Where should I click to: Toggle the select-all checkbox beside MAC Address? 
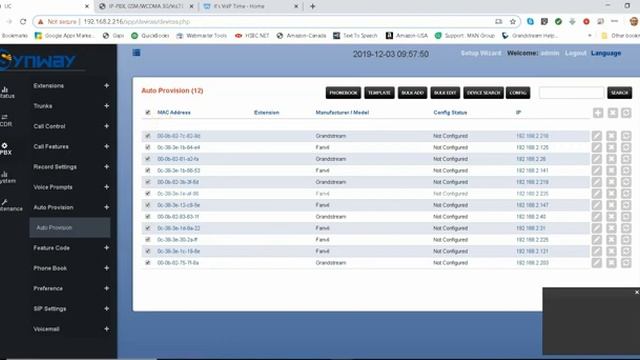(148, 113)
